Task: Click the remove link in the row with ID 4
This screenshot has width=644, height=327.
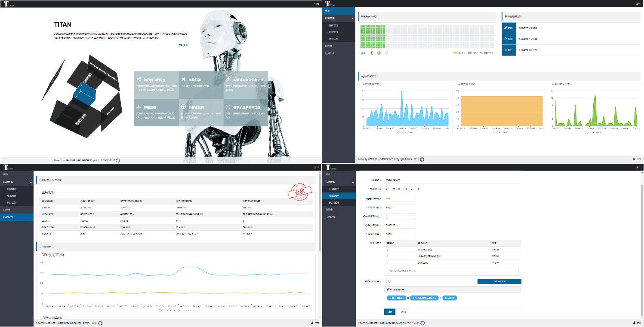Action: point(495,256)
